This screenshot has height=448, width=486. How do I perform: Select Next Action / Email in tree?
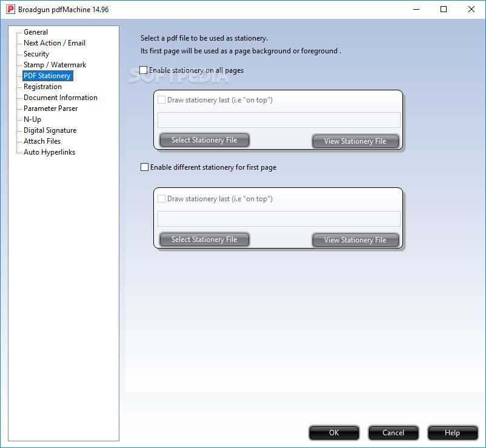(55, 43)
